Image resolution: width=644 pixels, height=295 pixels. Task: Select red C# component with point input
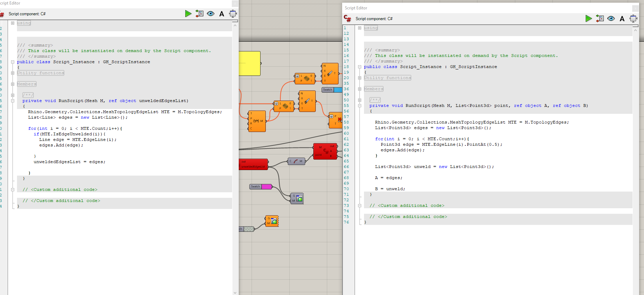click(325, 151)
